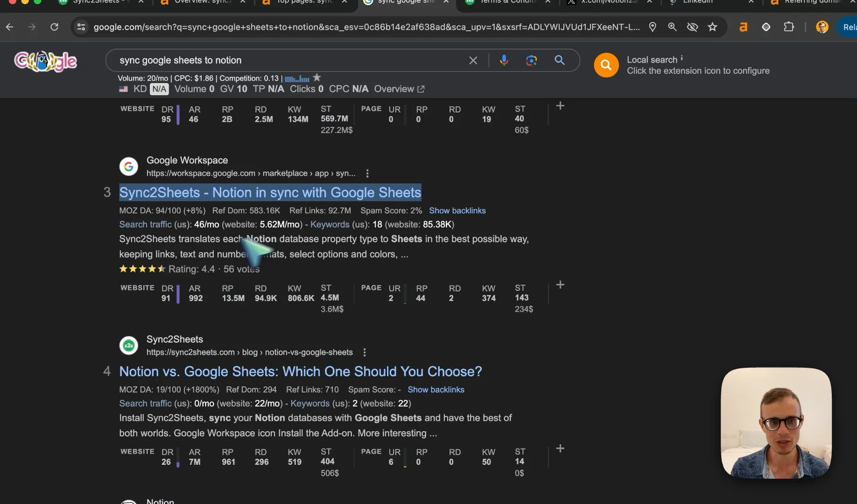Click the orange Local search icon
Screen dimensions: 857x504
[606, 65]
